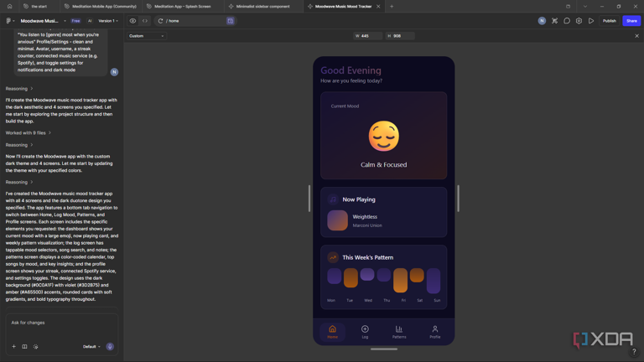Open the Log tab in app preview
644x362 pixels.
click(x=365, y=332)
